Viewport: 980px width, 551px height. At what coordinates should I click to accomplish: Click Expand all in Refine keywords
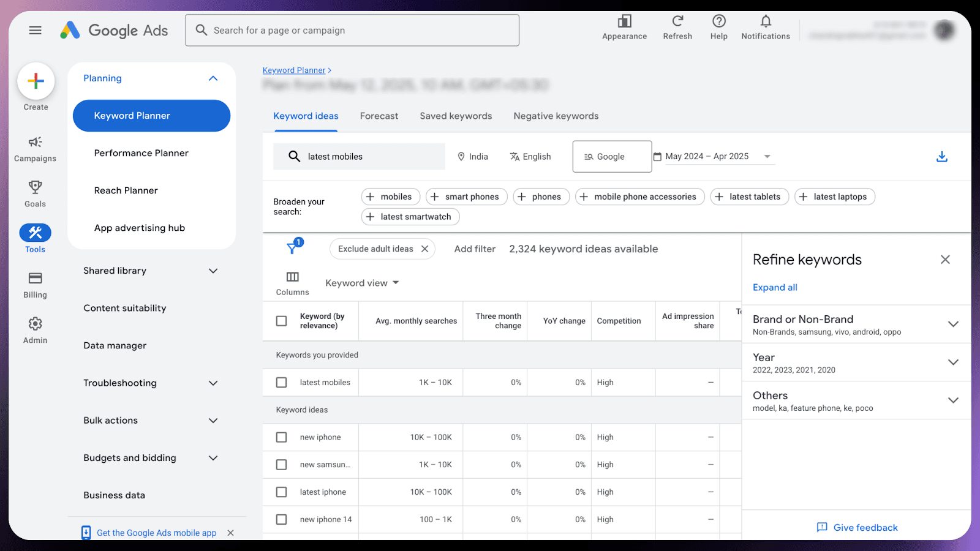pos(775,287)
